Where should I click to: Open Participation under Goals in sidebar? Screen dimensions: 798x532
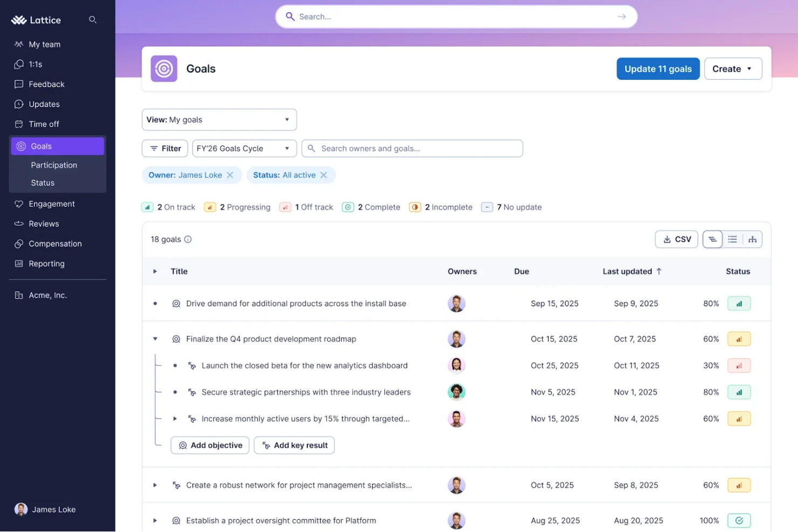point(54,165)
